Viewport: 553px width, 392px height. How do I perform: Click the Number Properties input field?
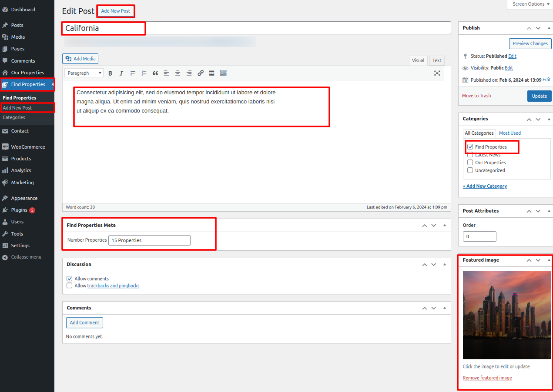(149, 240)
